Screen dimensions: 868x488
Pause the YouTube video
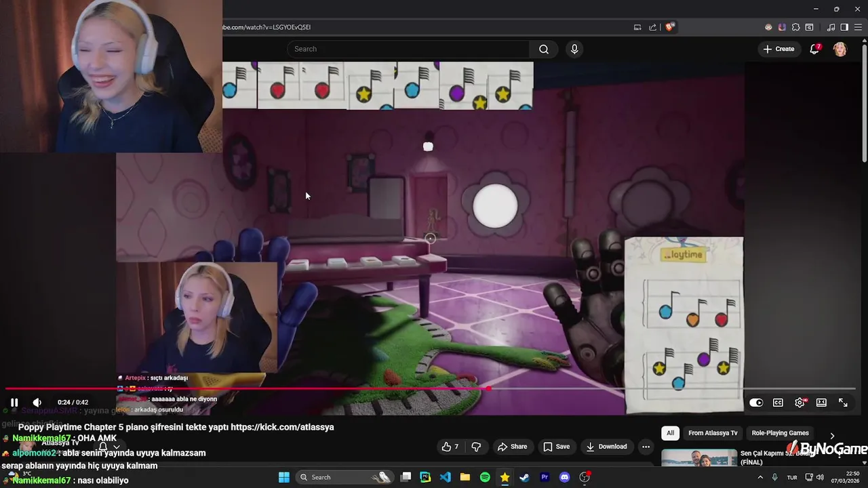tap(14, 403)
